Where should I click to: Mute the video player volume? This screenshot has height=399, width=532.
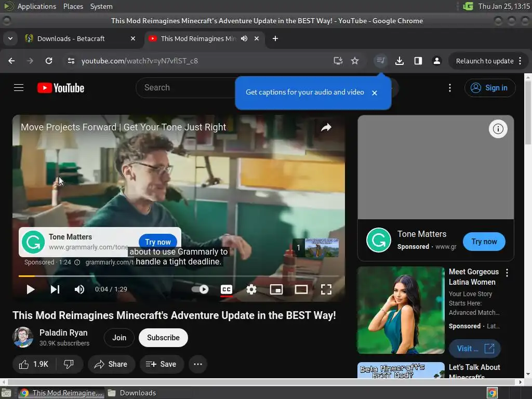(79, 289)
